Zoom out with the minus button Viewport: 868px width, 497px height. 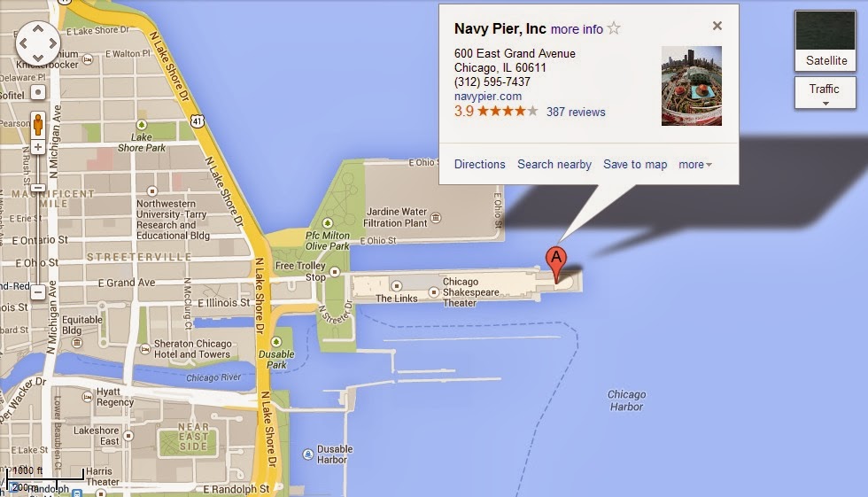37,291
